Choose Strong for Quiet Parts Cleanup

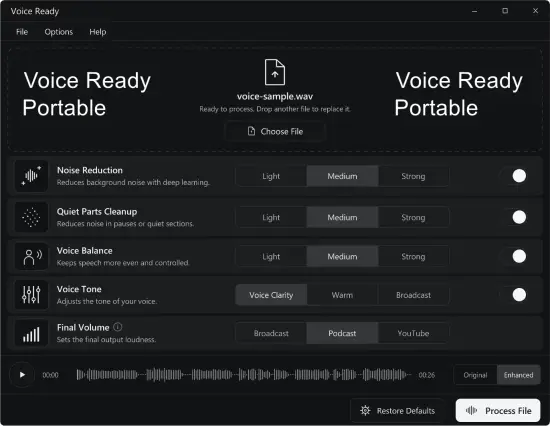[x=413, y=218]
